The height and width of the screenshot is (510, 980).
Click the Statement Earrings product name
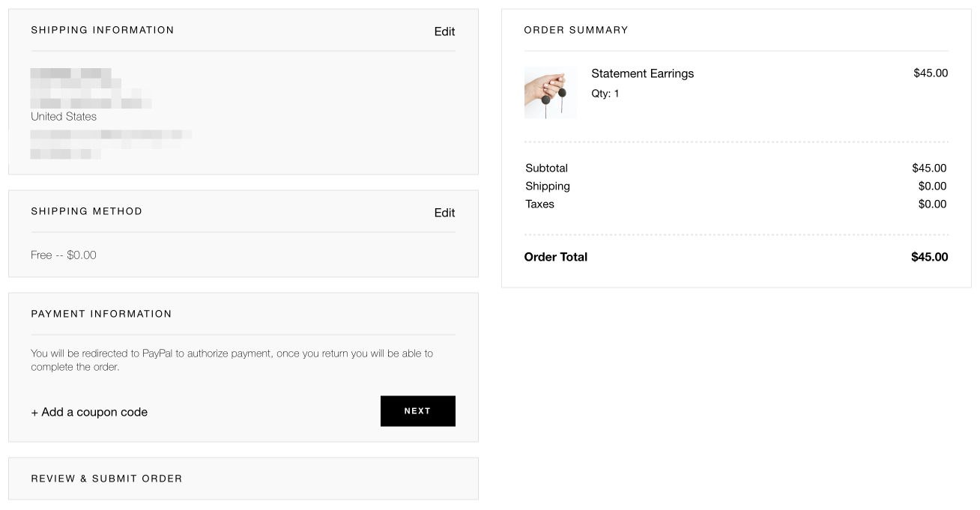click(642, 73)
